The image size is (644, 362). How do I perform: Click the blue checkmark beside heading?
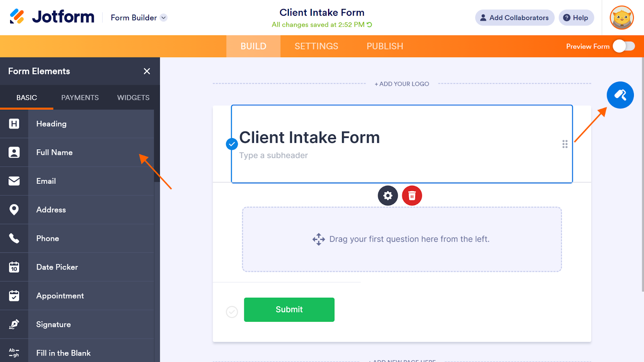click(x=232, y=144)
